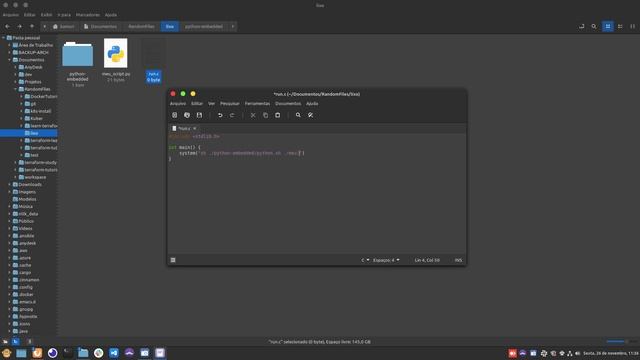Viewport: 640px width, 360px height.
Task: Switch file manager to list view
Action: coord(620,26)
